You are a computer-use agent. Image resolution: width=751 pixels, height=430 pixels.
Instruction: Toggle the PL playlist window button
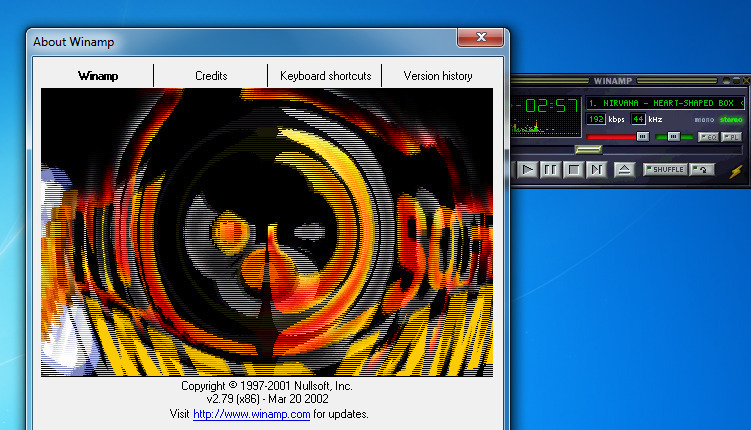tap(731, 137)
